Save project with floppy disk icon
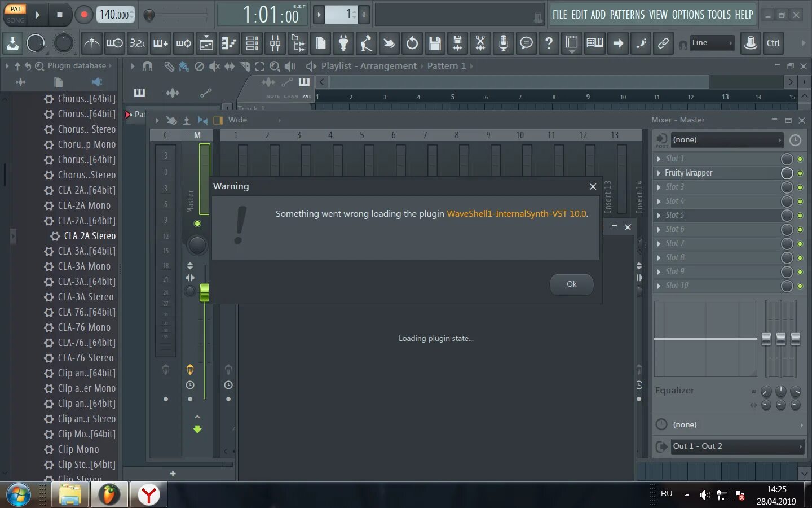This screenshot has height=508, width=812. pyautogui.click(x=435, y=43)
